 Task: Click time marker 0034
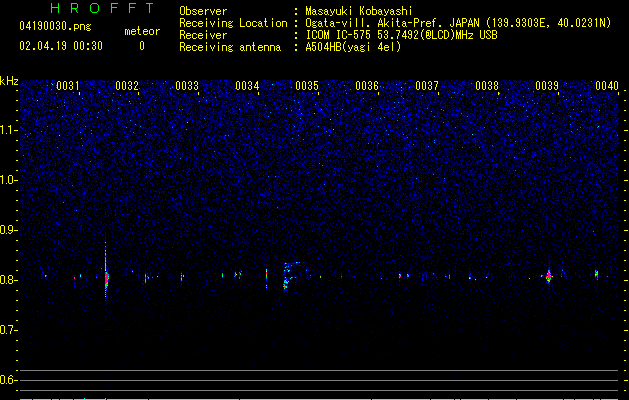(247, 86)
